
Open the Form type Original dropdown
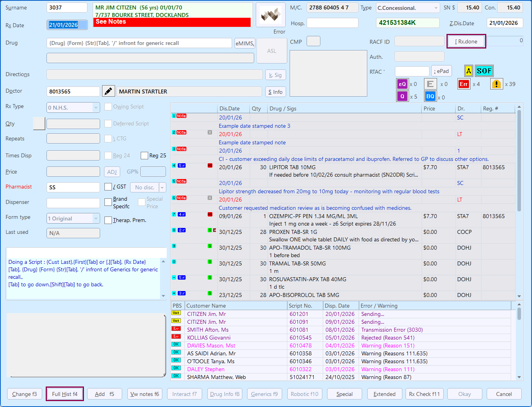click(x=73, y=218)
